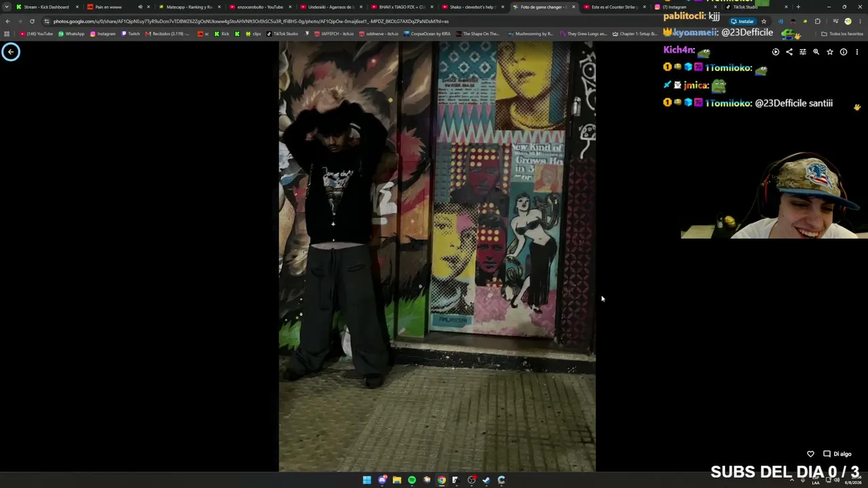This screenshot has width=868, height=488.
Task: Switch to the BHAVI x TIAGO PZK tab
Action: (403, 7)
